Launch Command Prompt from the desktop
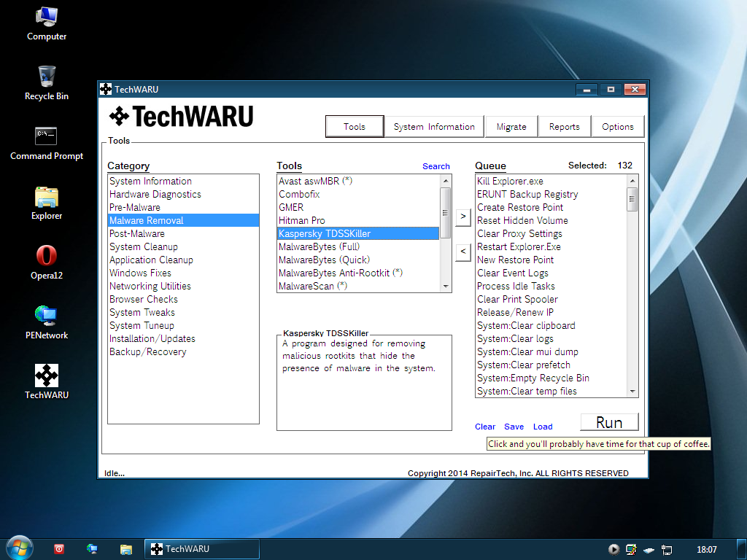747x560 pixels. point(47,144)
